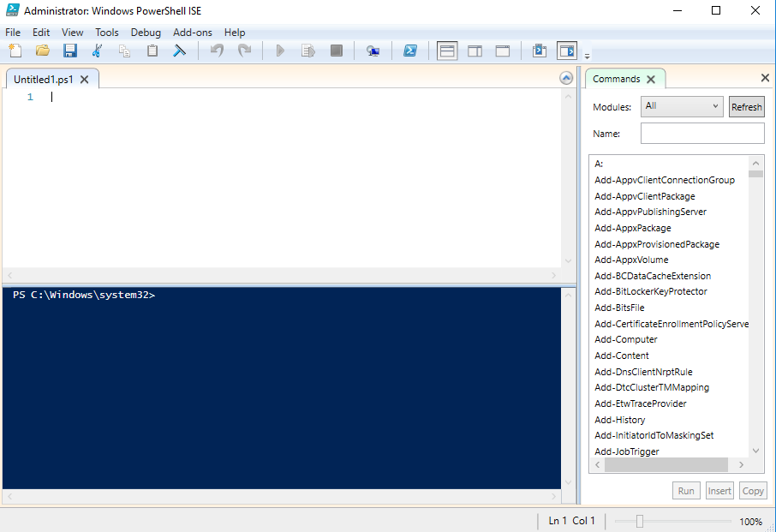Click the Insert button
The height and width of the screenshot is (532, 776).
click(719, 491)
